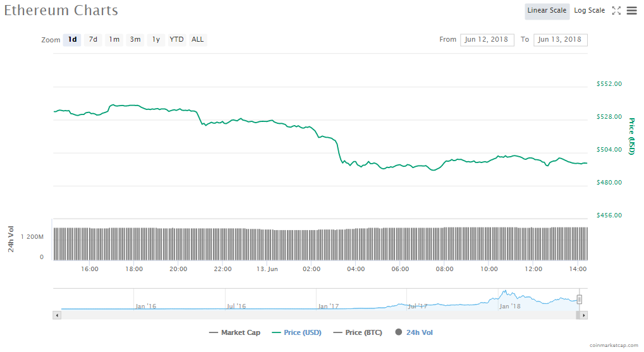Screen dimensions: 644x352
Task: Set zoom to 3m
Action: [x=135, y=40]
